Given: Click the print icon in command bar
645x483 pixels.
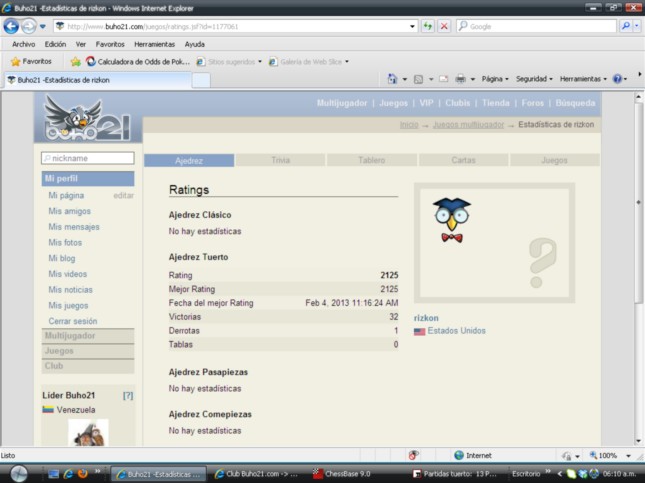Looking at the screenshot, I should (460, 78).
